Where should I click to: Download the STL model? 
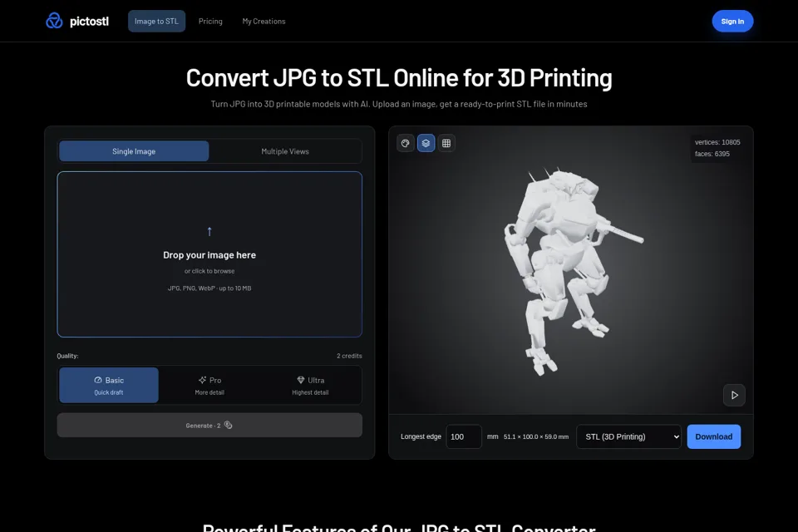point(713,436)
